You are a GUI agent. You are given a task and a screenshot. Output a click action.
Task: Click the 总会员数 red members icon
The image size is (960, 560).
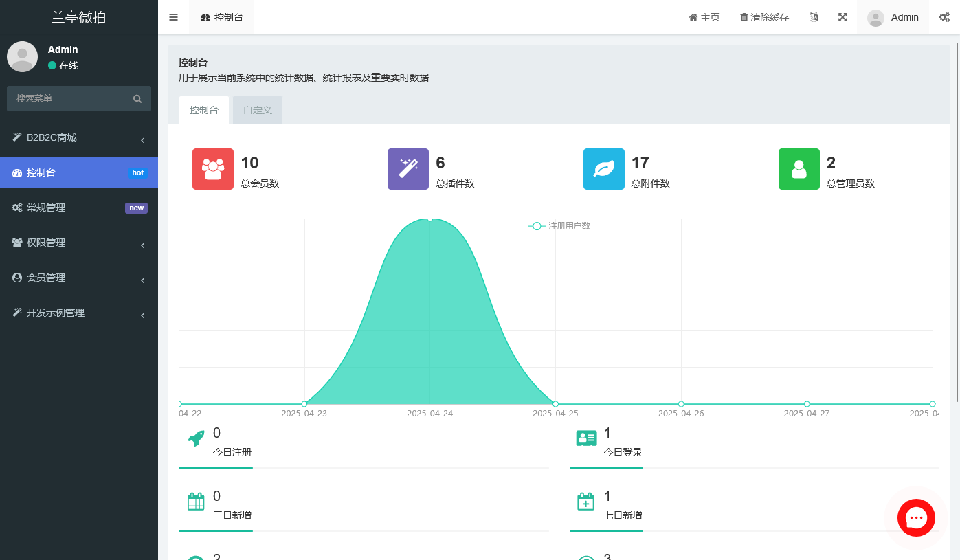(212, 168)
